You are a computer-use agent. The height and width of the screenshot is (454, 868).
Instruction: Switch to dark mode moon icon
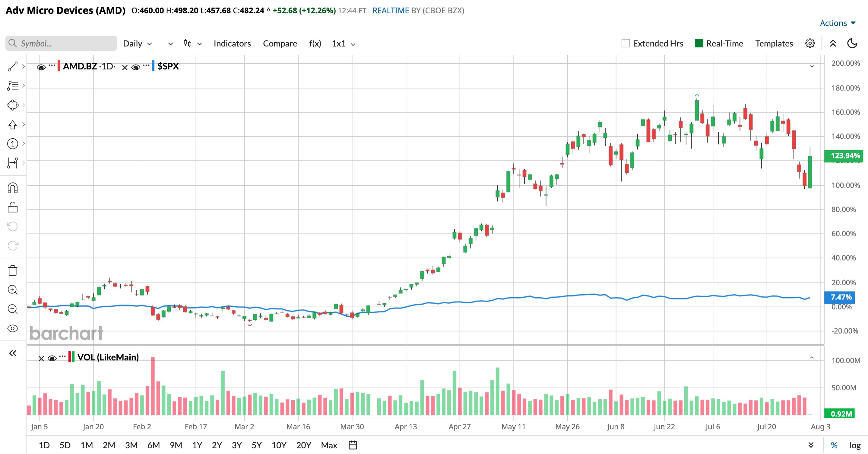coord(852,43)
